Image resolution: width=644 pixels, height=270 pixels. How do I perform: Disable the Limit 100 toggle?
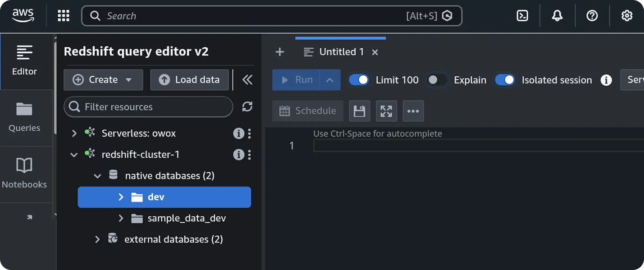(359, 79)
